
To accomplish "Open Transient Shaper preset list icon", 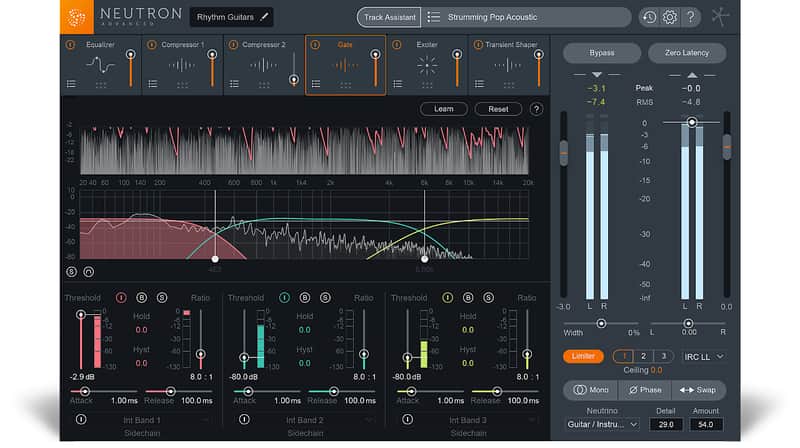I will (479, 84).
